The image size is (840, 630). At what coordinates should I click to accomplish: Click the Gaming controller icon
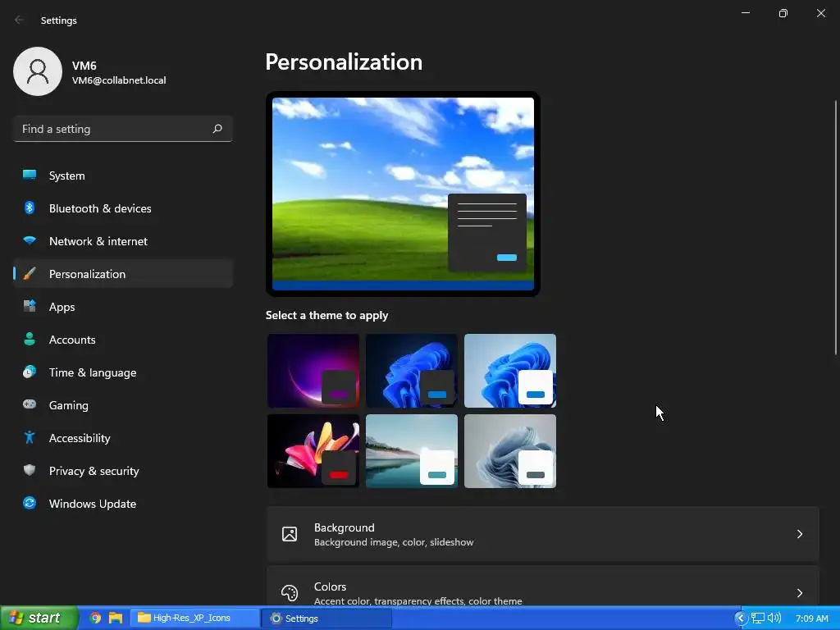click(30, 404)
